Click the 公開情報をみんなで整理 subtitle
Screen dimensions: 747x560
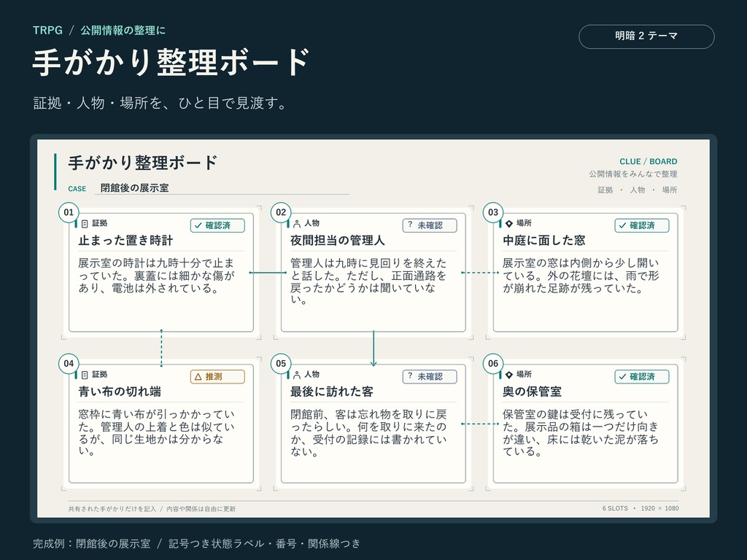tap(633, 174)
